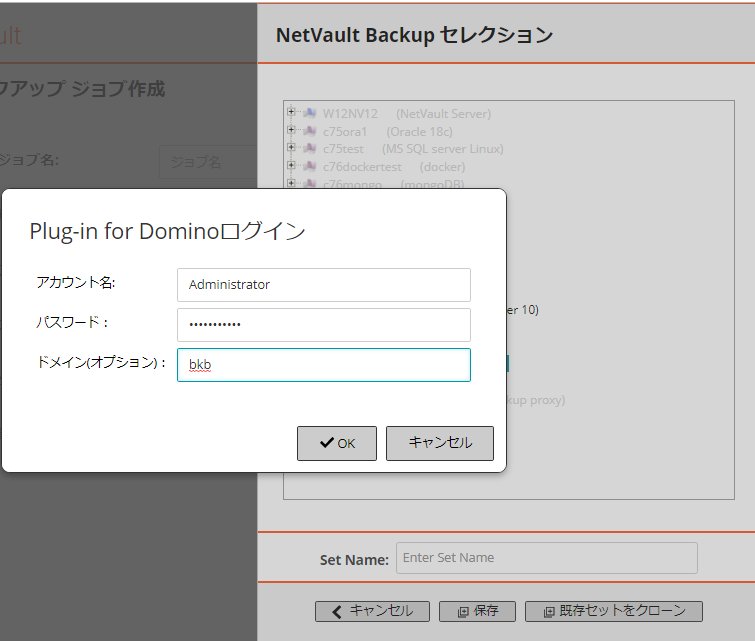Click the ジョブ名 job name input field
Viewport: 755px width, 641px height.
tap(208, 162)
